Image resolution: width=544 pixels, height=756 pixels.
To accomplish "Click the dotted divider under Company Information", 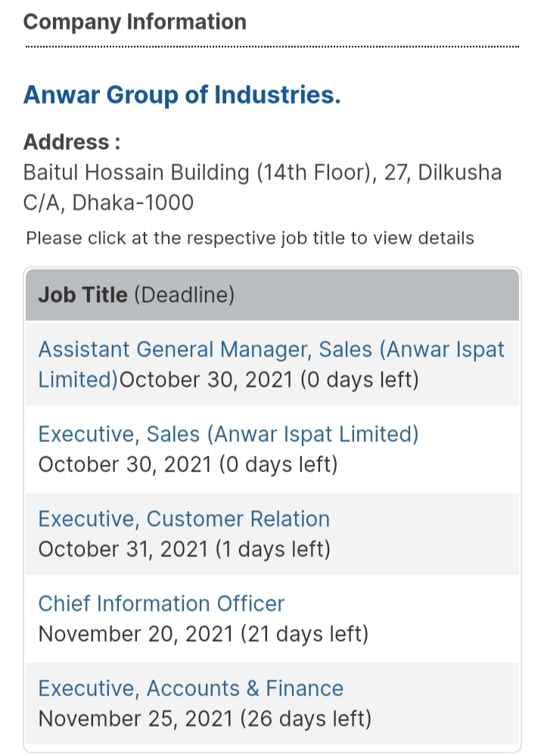I will point(272,48).
